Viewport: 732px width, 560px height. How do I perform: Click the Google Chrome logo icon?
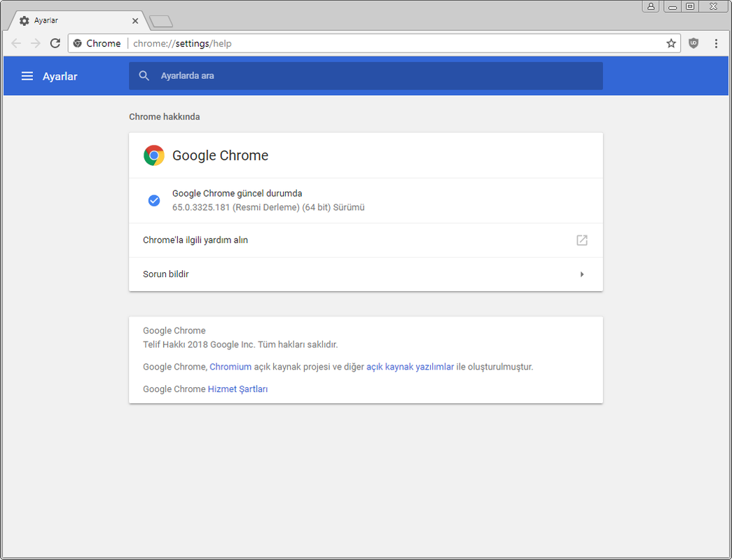coord(154,155)
